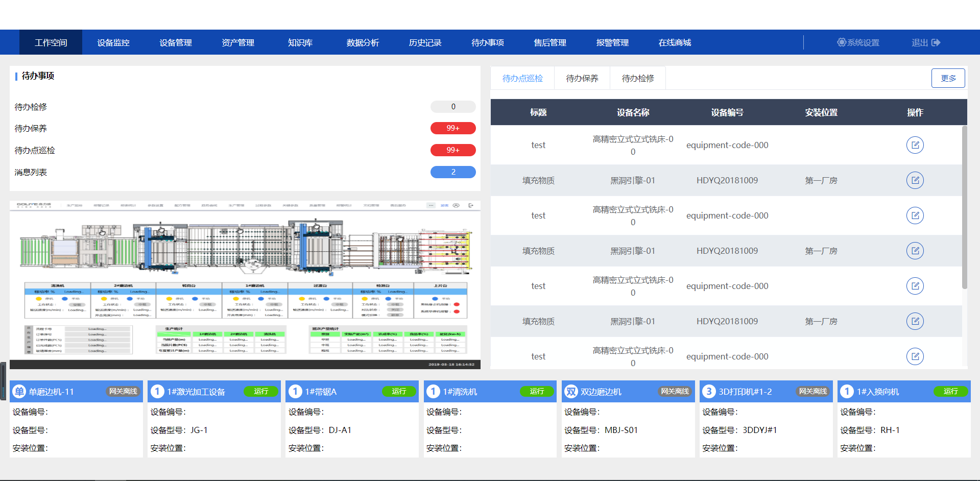Click the 运行 status of 1#激光加工设备
The width and height of the screenshot is (980, 481).
261,391
